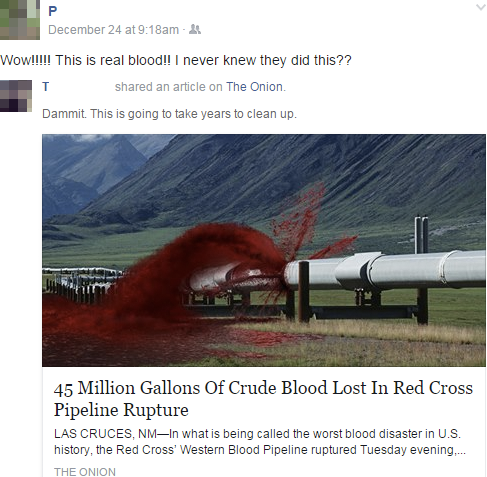The width and height of the screenshot is (487, 477).
Task: Click sharer name T
Action: (x=46, y=87)
